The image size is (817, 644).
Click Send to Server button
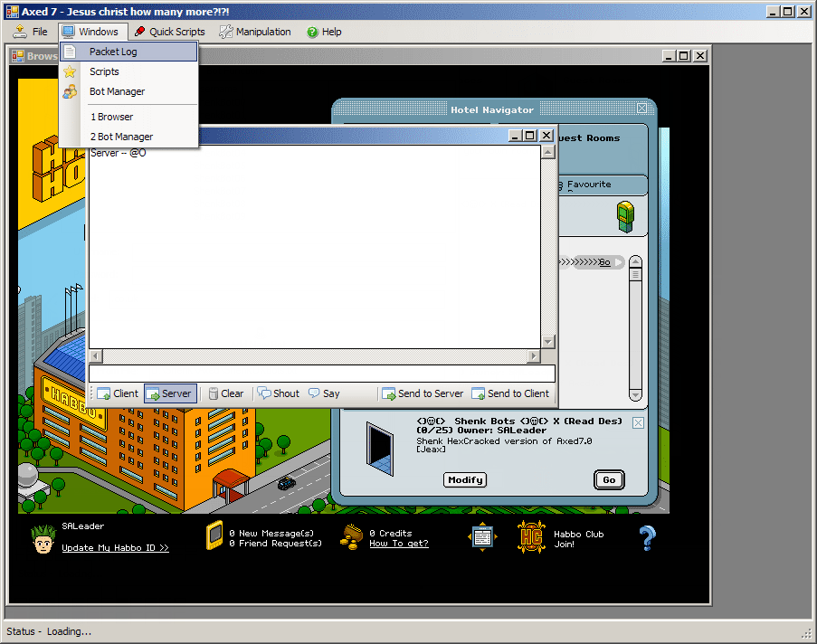click(423, 393)
